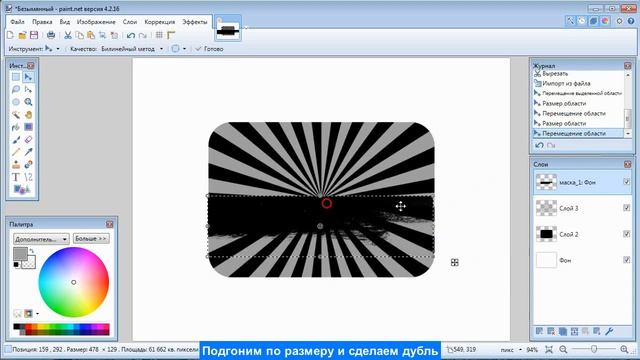Select the Eraser tool

click(x=28, y=140)
